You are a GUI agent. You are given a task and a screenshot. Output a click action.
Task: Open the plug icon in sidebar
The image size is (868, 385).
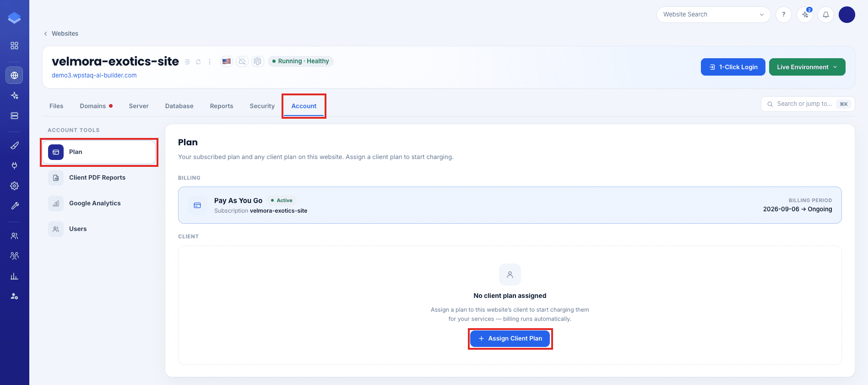(14, 165)
